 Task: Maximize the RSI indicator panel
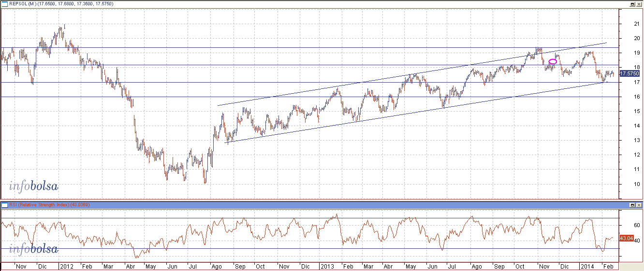pos(632,205)
